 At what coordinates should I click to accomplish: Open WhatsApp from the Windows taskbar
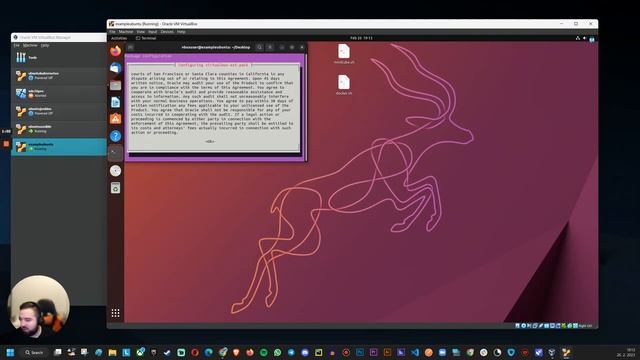(x=278, y=352)
